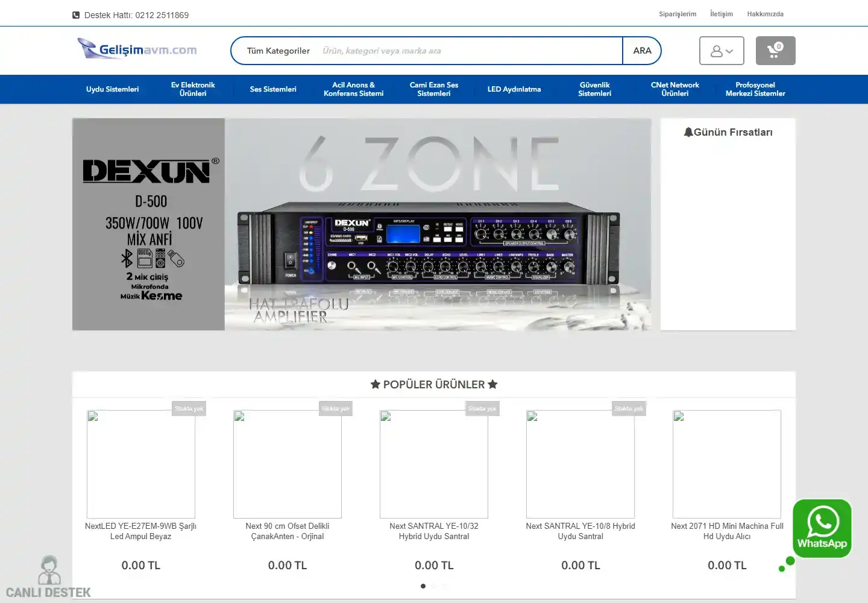Open the Siparişlerim link
This screenshot has width=868, height=603.
pyautogui.click(x=678, y=14)
